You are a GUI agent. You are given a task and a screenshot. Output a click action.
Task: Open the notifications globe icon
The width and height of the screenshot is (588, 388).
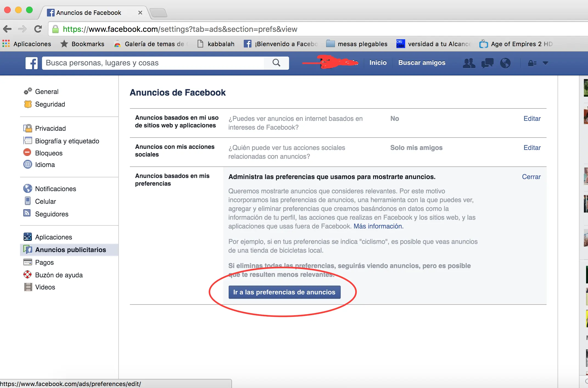(505, 63)
